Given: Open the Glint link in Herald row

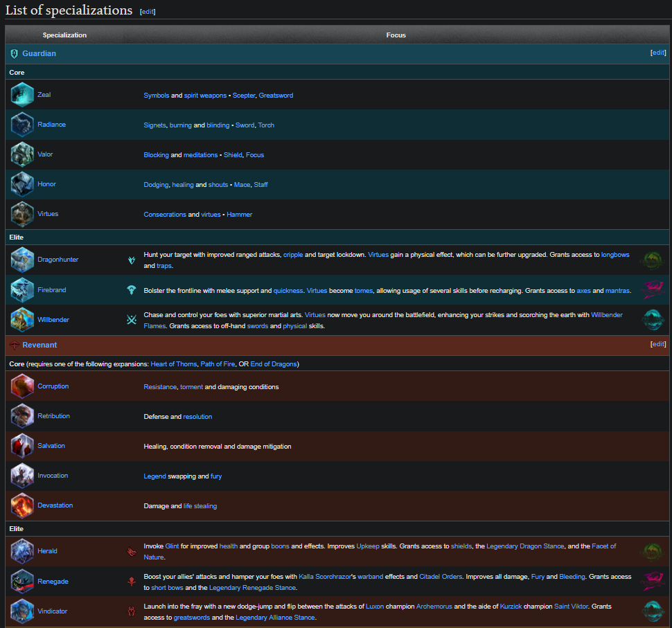Looking at the screenshot, I should coord(173,546).
